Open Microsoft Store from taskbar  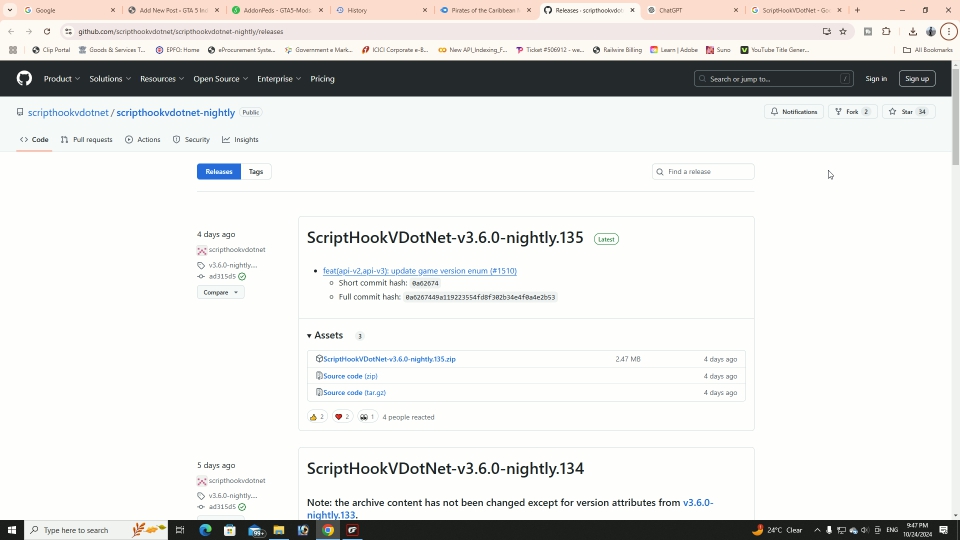coord(230,530)
